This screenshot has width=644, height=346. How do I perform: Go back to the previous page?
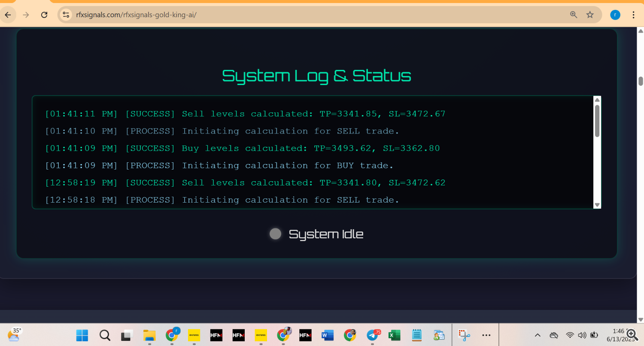[8, 15]
